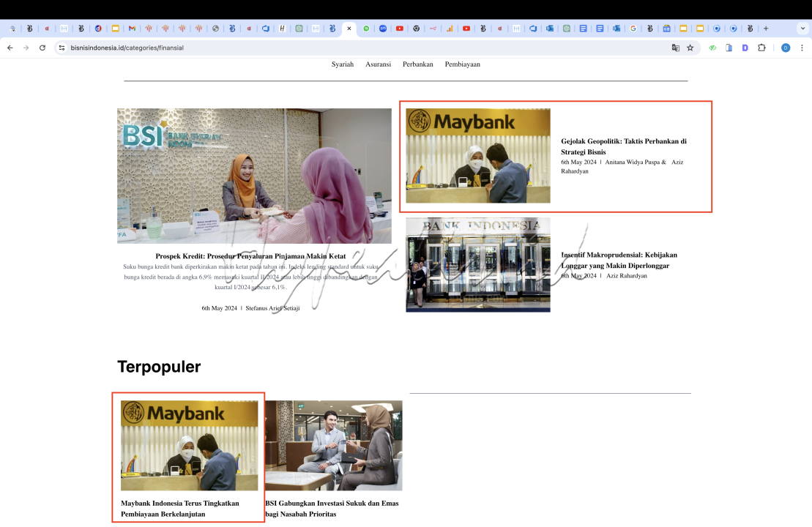Image resolution: width=812 pixels, height=527 pixels.
Task: Close the active tab
Action: tap(349, 29)
